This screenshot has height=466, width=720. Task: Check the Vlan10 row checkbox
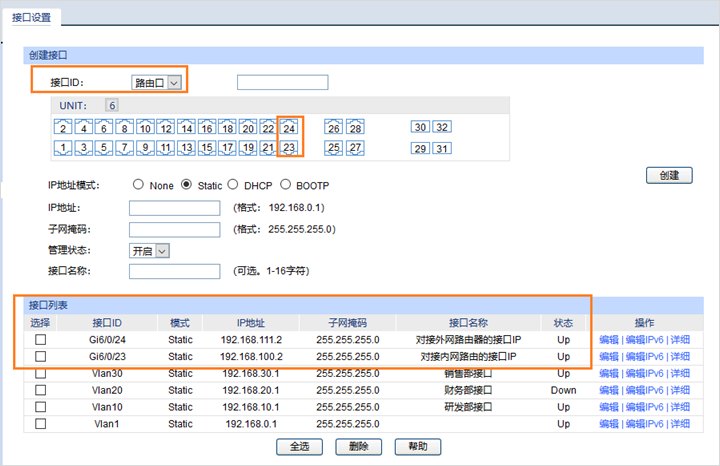(41, 407)
